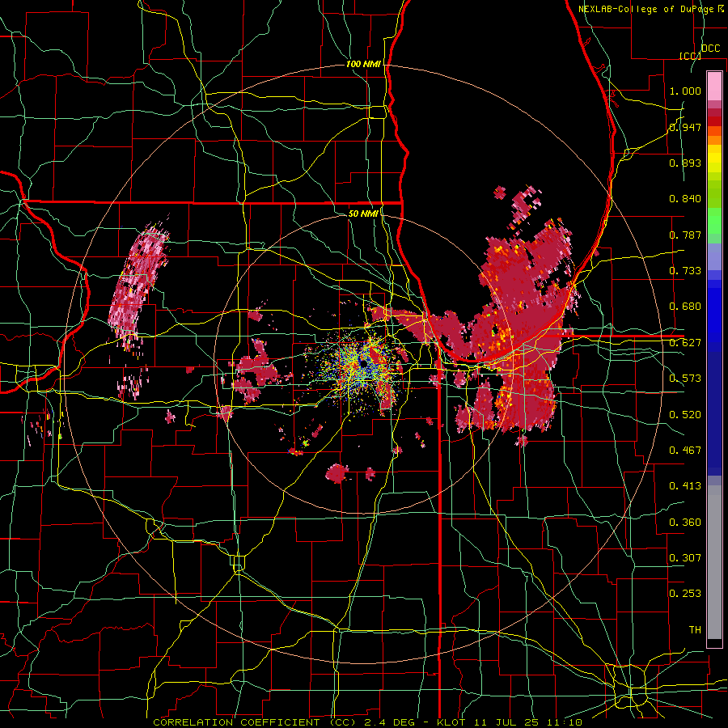Image resolution: width=728 pixels, height=728 pixels.
Task: Select the 0.893 color scale value
Action: (x=685, y=163)
